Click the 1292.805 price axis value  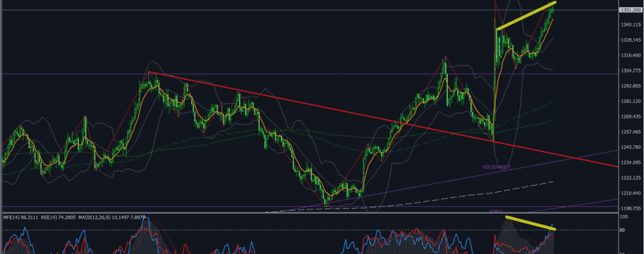click(630, 86)
